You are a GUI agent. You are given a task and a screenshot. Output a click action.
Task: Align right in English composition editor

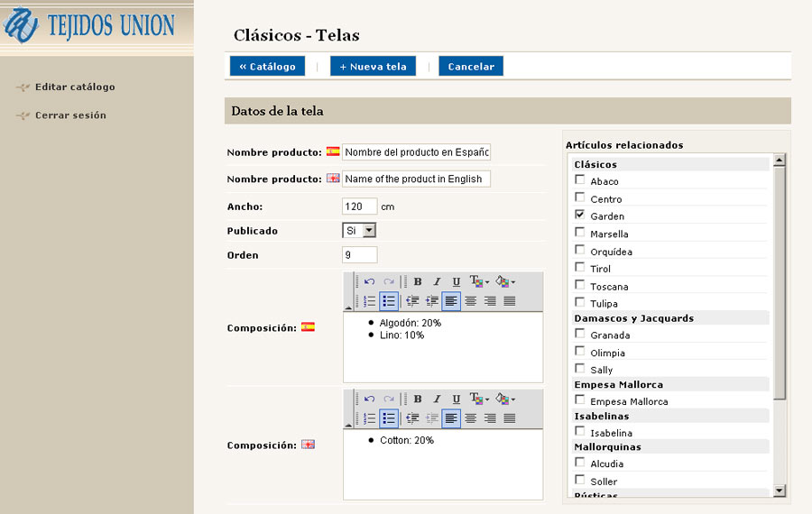pos(490,418)
